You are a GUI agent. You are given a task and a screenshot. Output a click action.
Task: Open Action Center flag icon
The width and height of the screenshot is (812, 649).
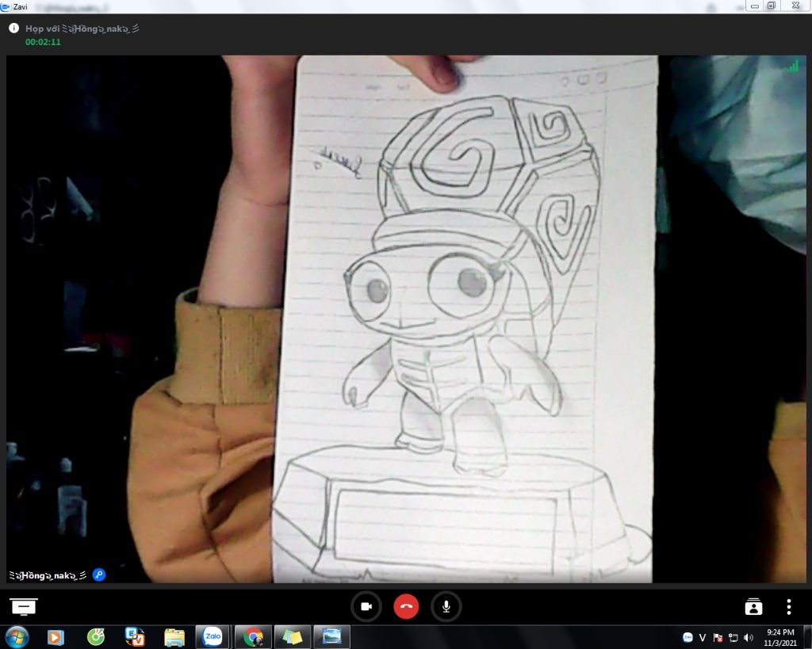click(x=718, y=638)
